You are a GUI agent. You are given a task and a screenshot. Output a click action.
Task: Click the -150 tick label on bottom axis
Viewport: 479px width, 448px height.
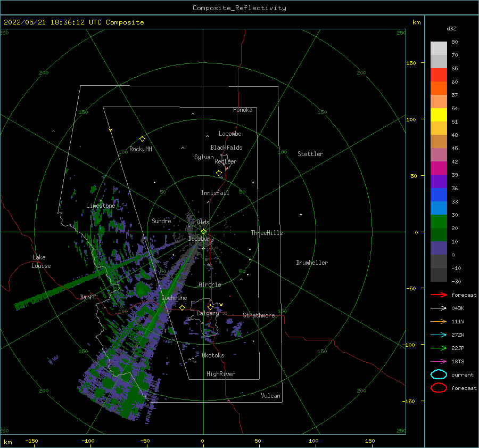(31, 441)
